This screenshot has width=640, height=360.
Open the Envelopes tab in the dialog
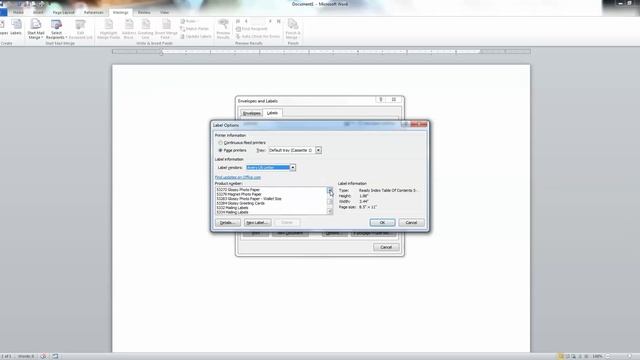pos(251,113)
